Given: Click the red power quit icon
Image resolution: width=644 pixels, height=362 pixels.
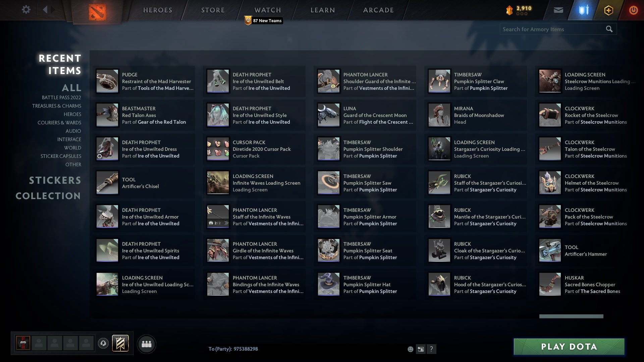Looking at the screenshot, I should tap(633, 10).
